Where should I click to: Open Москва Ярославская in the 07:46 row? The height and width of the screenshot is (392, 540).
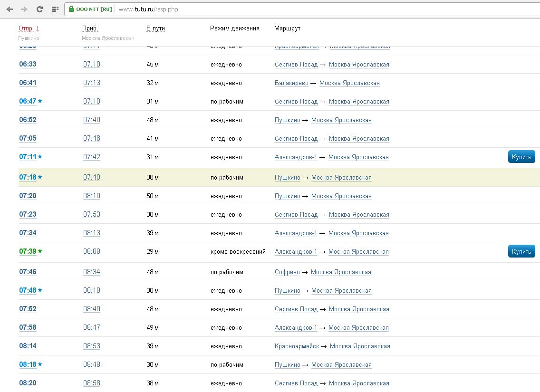(341, 272)
